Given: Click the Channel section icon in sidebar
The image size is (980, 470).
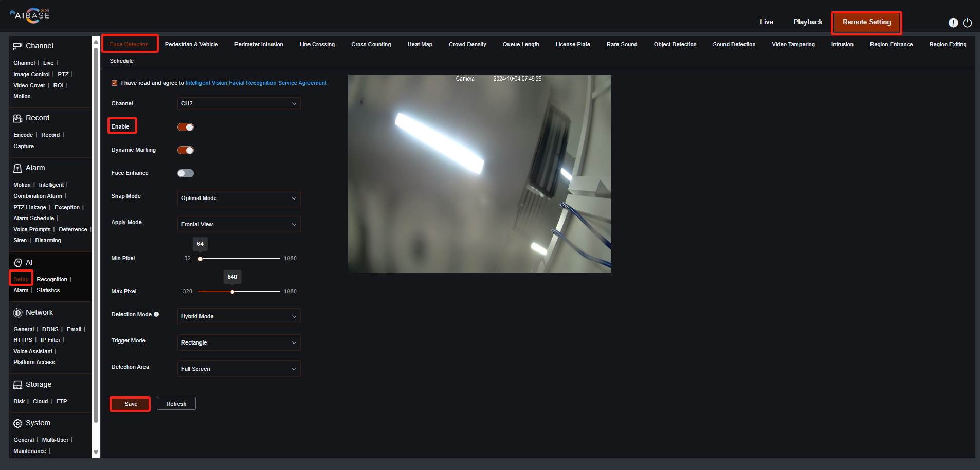Looking at the screenshot, I should (x=17, y=46).
